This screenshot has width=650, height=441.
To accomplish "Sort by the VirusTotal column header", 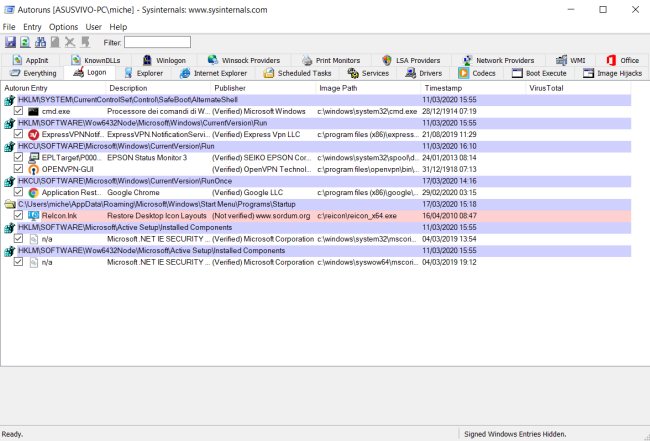I will tap(579, 88).
